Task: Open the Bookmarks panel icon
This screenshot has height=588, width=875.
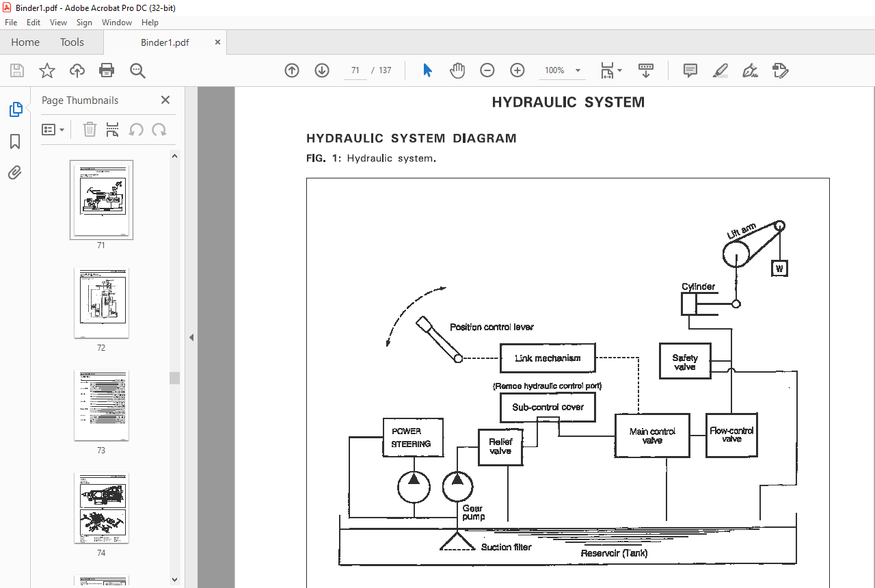Action: point(15,142)
